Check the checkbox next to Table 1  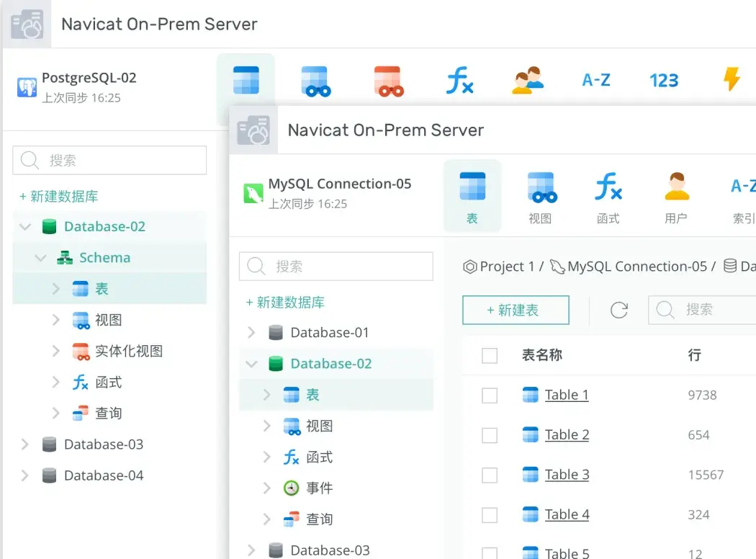click(x=490, y=395)
